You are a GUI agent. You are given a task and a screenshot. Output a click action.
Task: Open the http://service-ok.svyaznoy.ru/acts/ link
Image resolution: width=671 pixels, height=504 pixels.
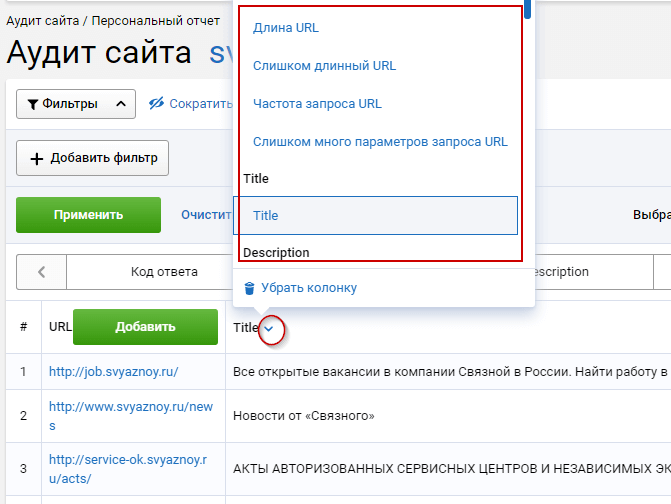tap(128, 469)
